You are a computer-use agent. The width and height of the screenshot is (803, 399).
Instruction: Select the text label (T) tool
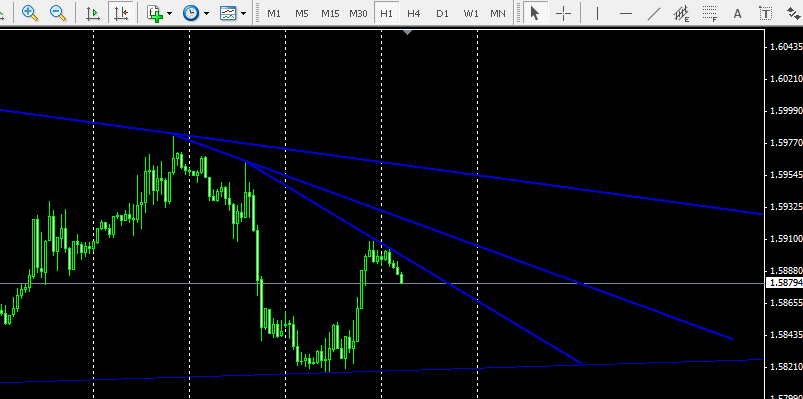point(766,14)
